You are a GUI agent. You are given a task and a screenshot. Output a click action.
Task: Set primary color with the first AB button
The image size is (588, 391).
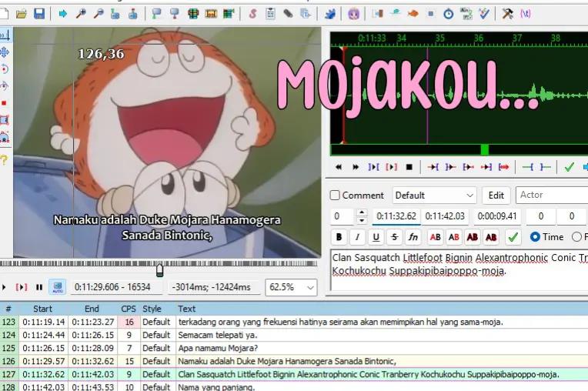(435, 237)
